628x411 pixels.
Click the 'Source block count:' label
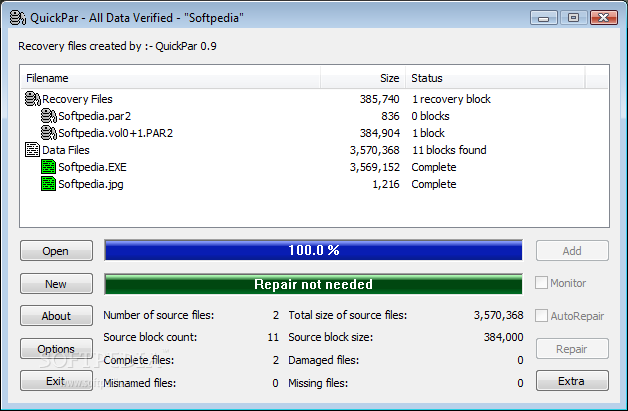click(x=150, y=337)
